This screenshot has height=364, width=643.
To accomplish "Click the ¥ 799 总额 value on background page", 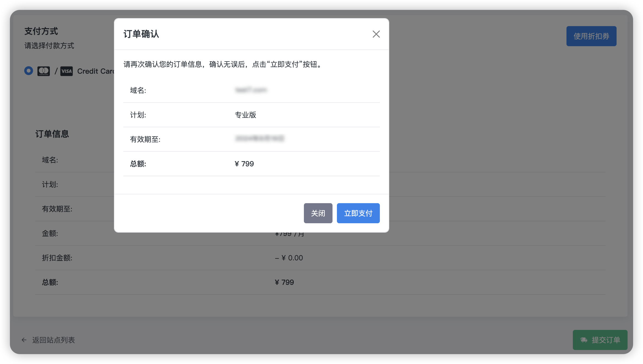I will 284,282.
